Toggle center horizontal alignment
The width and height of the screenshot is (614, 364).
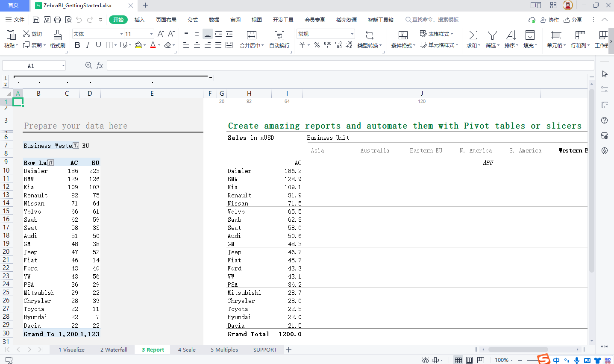click(x=197, y=45)
